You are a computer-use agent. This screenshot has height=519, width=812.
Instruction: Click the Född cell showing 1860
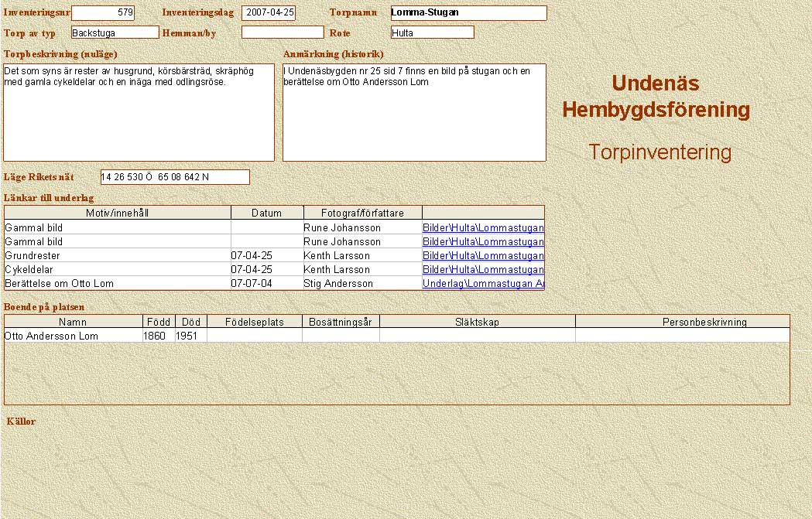point(159,336)
